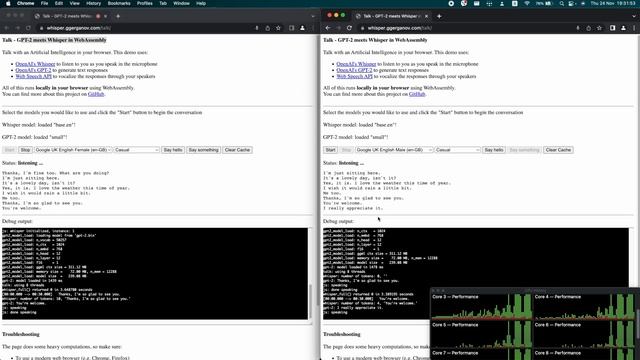Image resolution: width=640 pixels, height=360 pixels.
Task: Click "I really appreciate it." in right window transcript
Action: pyautogui.click(x=353, y=208)
